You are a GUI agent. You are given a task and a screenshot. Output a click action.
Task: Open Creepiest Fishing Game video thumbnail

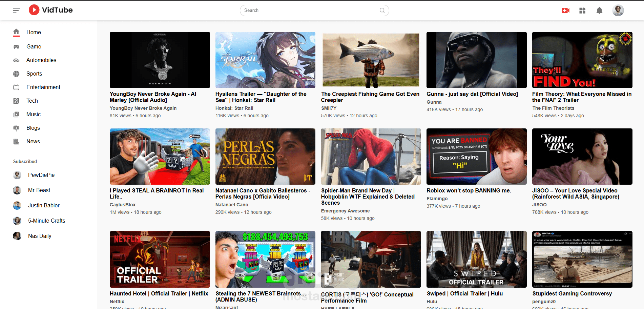click(371, 60)
